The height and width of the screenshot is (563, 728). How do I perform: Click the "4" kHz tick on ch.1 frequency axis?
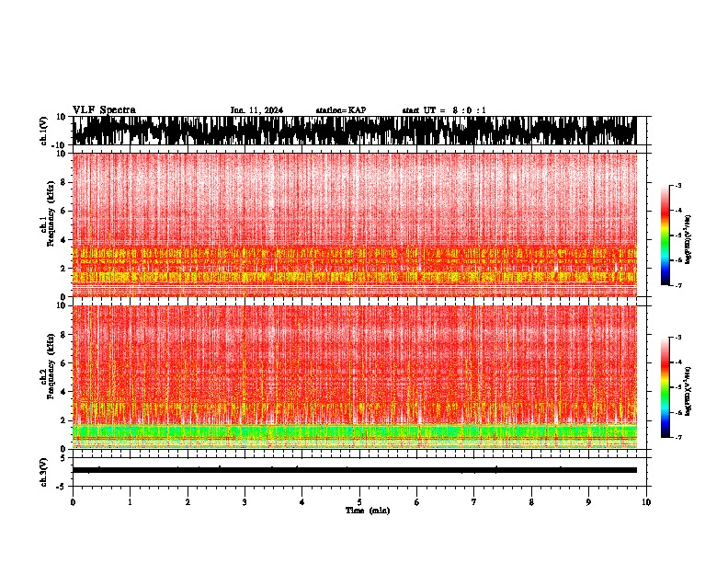(63, 240)
